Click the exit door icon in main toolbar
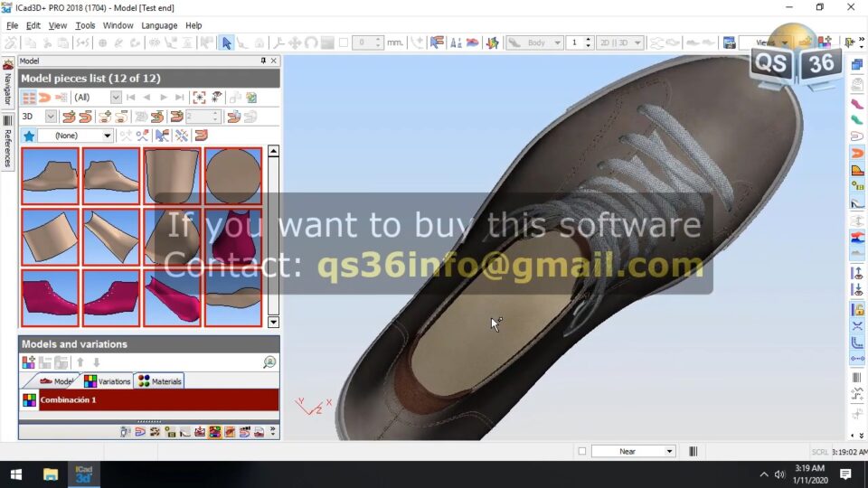 [850, 42]
